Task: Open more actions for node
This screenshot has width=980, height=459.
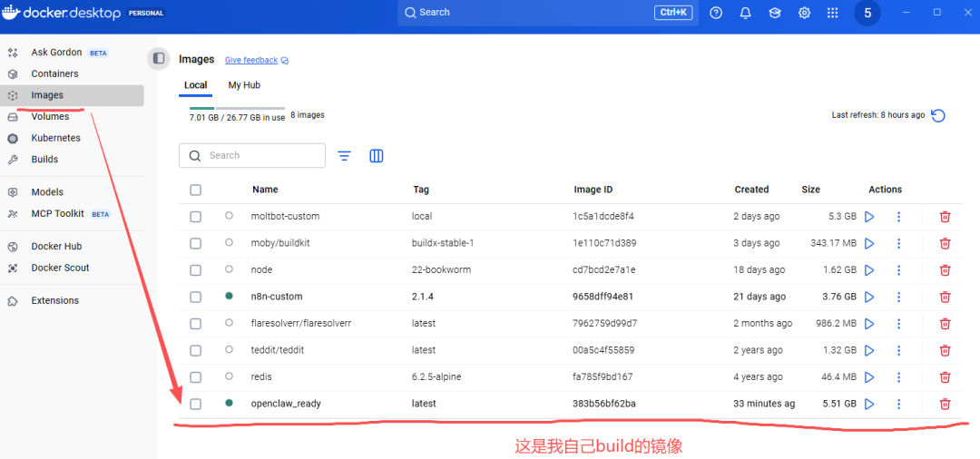Action: click(898, 270)
